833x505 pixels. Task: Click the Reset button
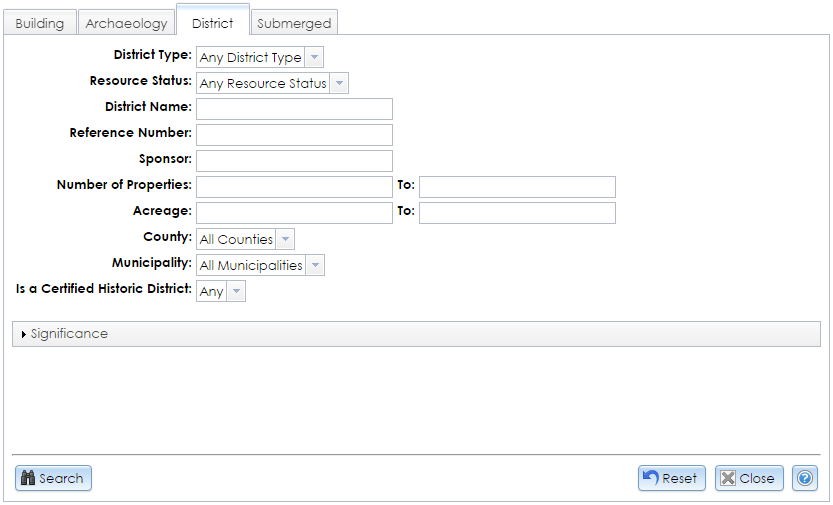click(x=672, y=478)
